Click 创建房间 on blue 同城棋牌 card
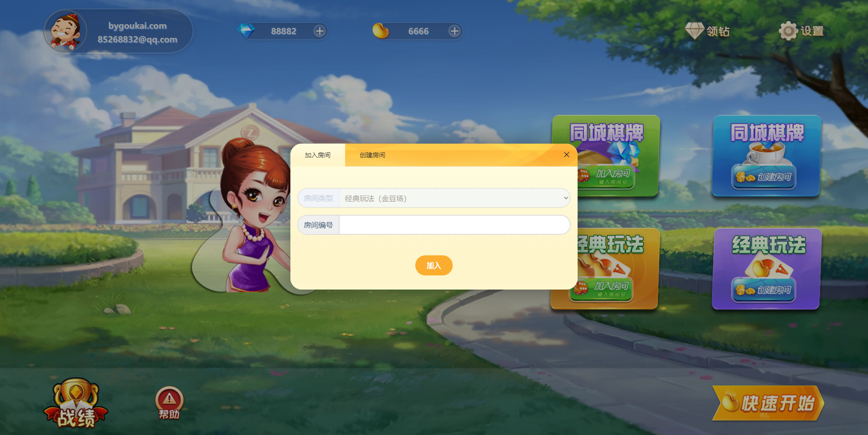This screenshot has width=868, height=435. click(x=764, y=177)
